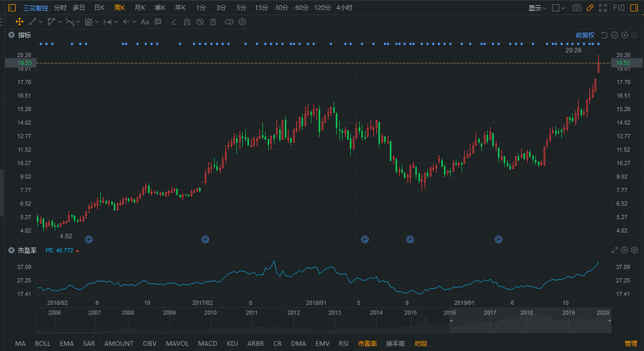Switch to 日K daily candlestick tab
Image resolution: width=644 pixels, height=351 pixels.
pyautogui.click(x=99, y=8)
